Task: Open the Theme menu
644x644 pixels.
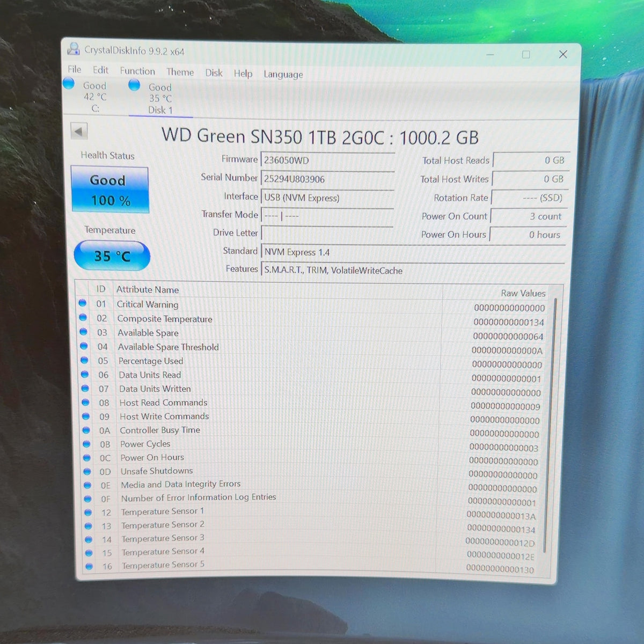Action: point(180,71)
